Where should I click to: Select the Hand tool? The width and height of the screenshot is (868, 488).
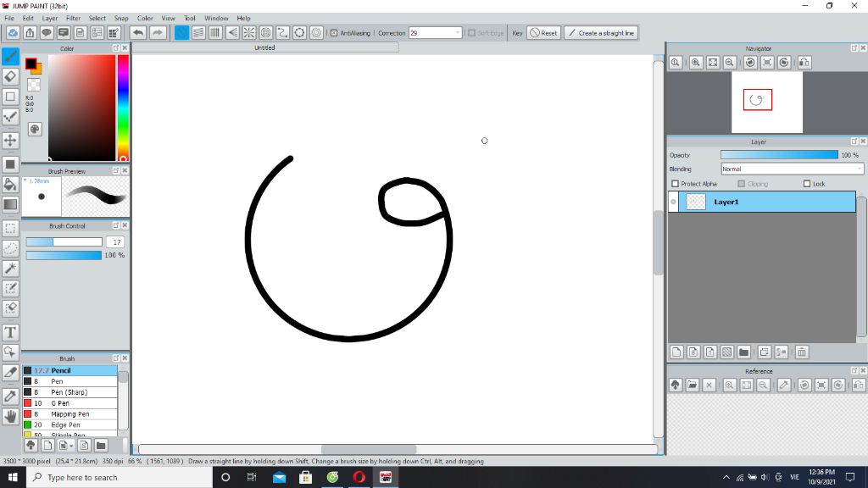point(10,416)
